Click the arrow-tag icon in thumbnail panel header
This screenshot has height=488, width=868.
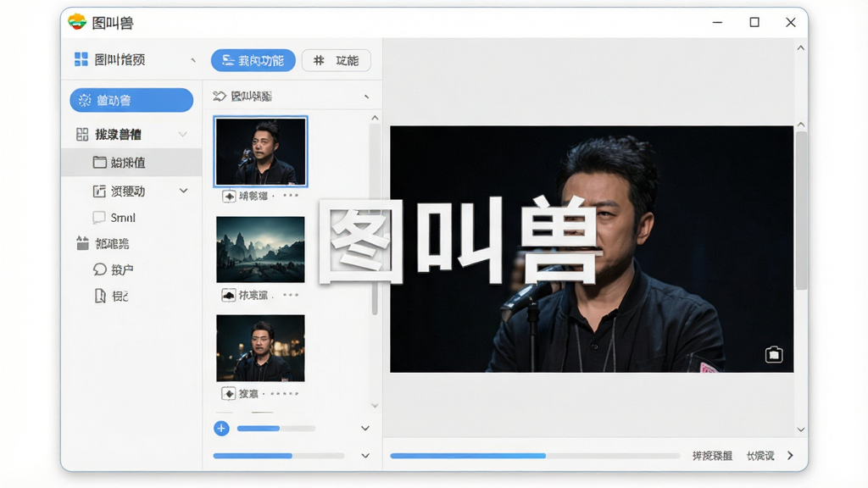[x=220, y=97]
